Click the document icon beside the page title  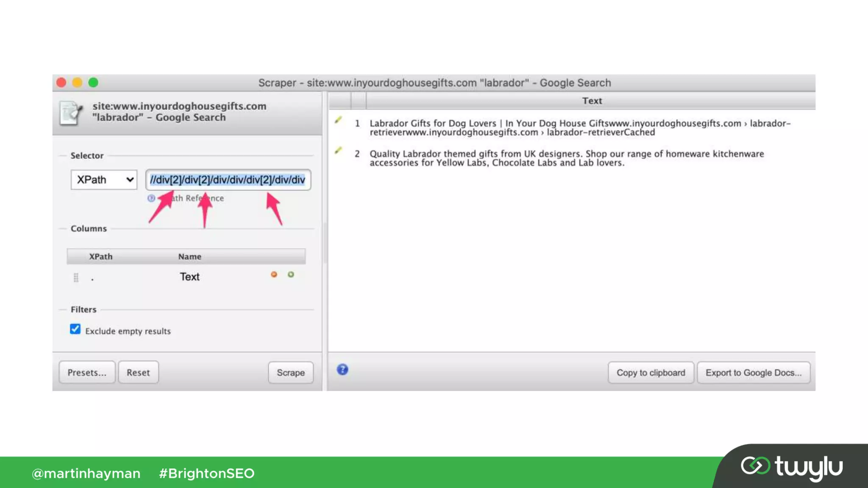[70, 113]
